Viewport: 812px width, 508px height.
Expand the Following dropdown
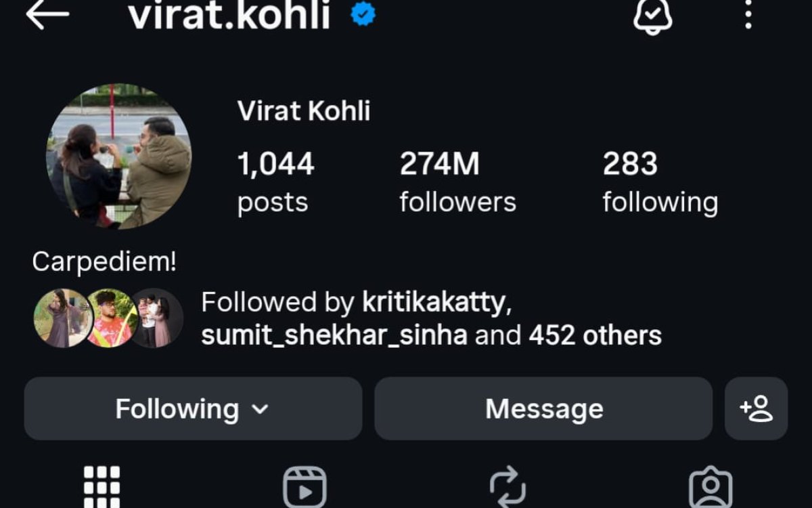[191, 408]
